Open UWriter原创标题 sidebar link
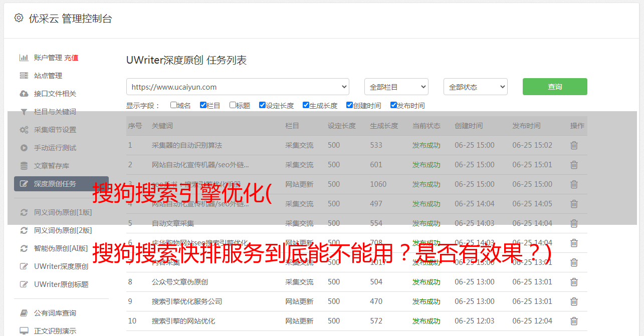This screenshot has height=336, width=644. [61, 284]
